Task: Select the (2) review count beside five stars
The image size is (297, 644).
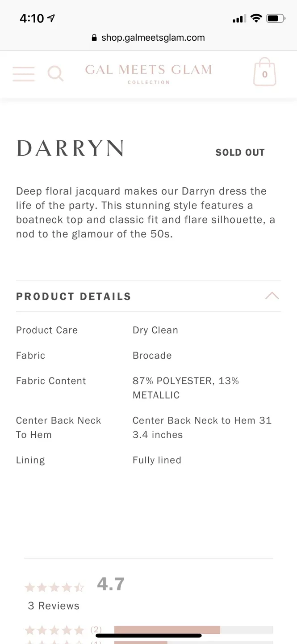Action: coord(96,629)
